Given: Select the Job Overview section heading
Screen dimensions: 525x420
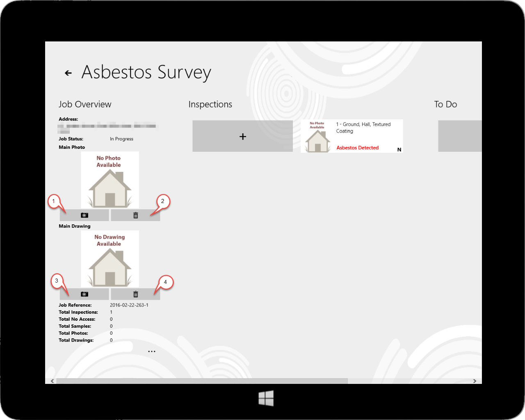Looking at the screenshot, I should (85, 104).
